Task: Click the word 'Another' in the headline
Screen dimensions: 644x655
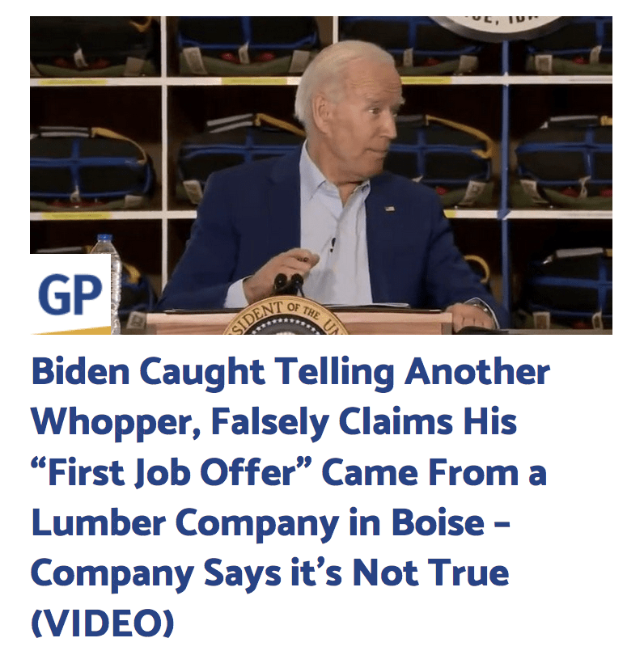Action: 477,371
